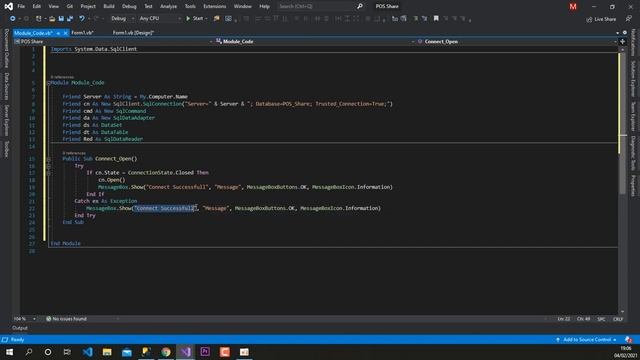The image size is (640, 360).
Task: Collapse the Module Module_Code outlining toggle
Action: point(49,83)
